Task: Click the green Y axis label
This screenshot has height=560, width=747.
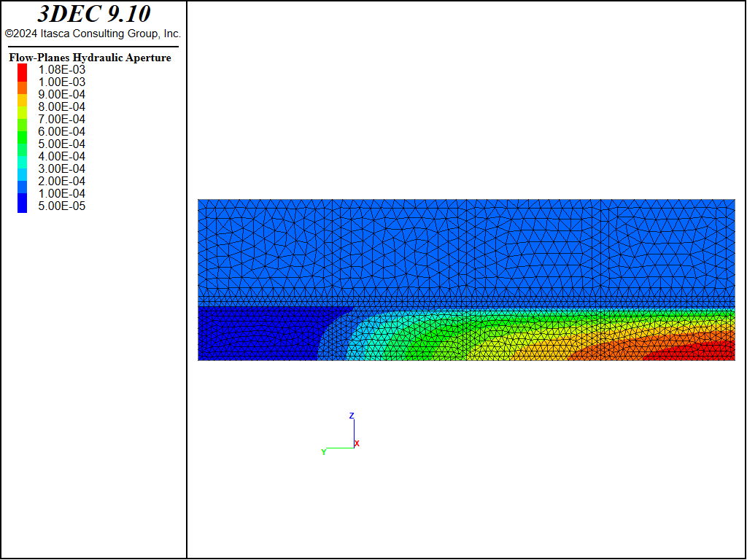Action: point(323,452)
